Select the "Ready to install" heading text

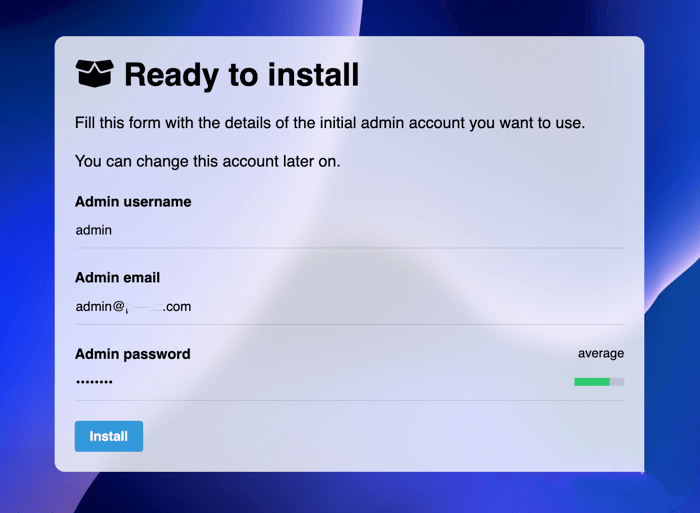click(x=242, y=75)
